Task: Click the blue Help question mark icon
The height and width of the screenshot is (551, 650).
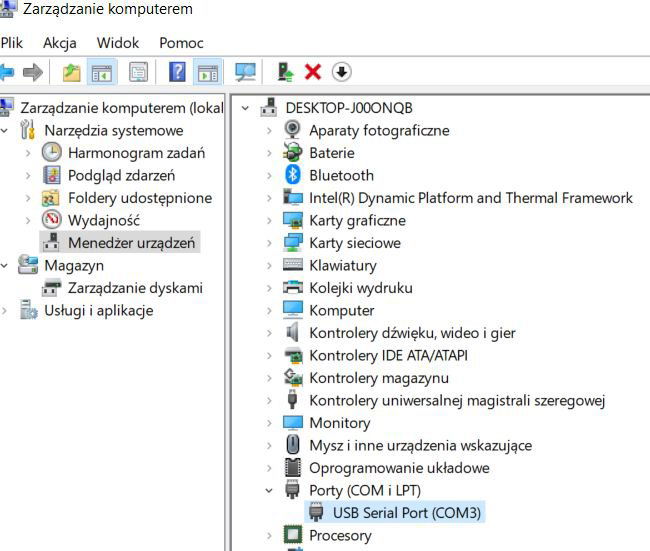Action: pyautogui.click(x=177, y=72)
